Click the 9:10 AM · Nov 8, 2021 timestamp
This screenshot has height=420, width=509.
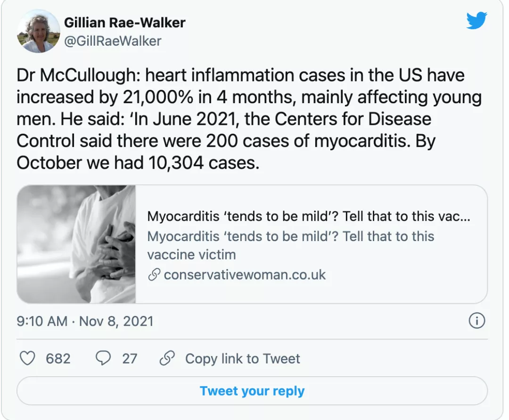pyautogui.click(x=85, y=321)
